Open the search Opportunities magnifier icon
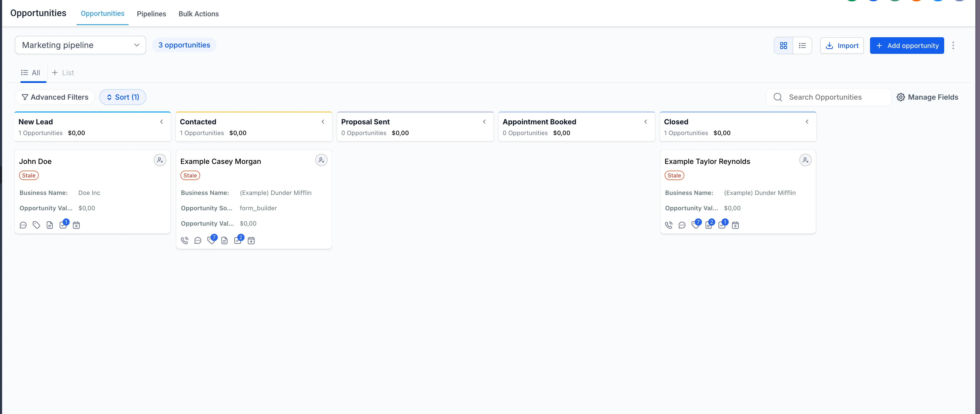 tap(778, 97)
